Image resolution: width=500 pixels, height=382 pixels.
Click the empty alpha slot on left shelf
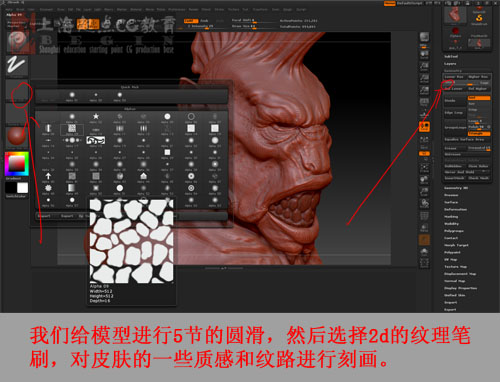[x=17, y=90]
